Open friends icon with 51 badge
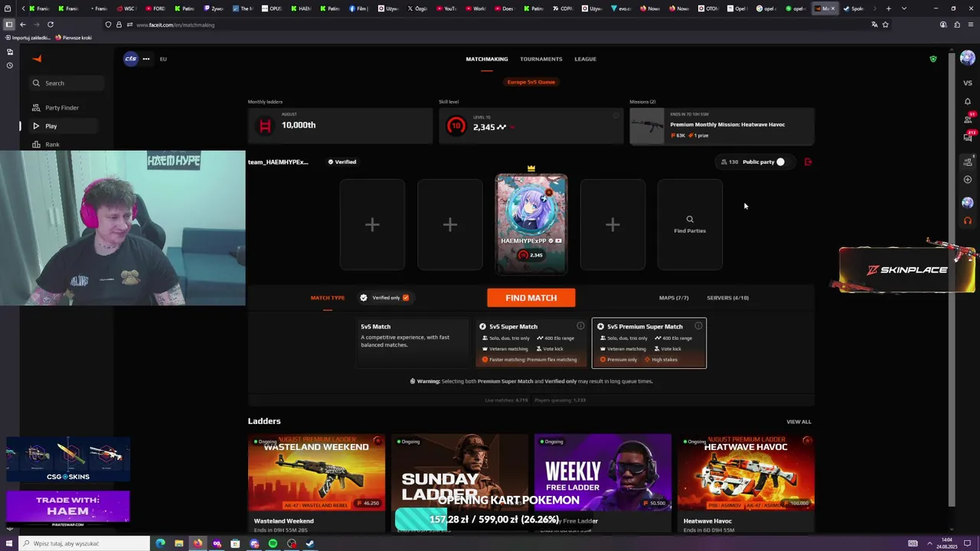980x551 pixels. click(x=968, y=119)
